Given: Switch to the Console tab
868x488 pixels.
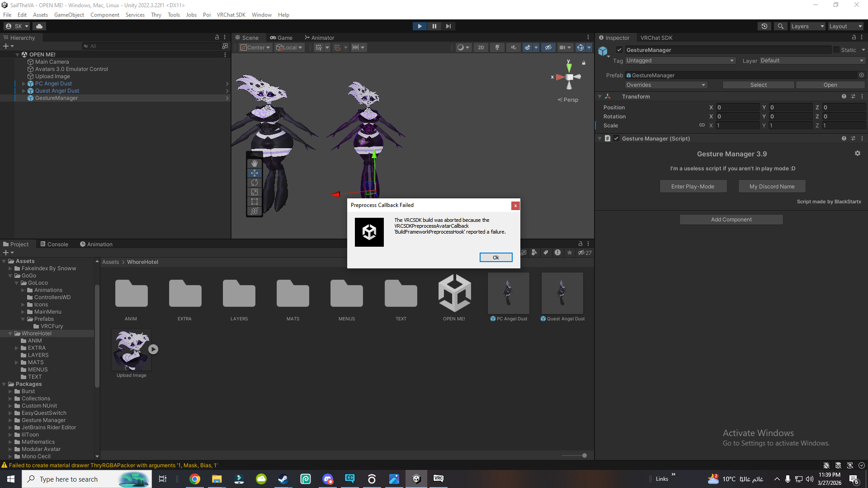Looking at the screenshot, I should pyautogui.click(x=54, y=244).
